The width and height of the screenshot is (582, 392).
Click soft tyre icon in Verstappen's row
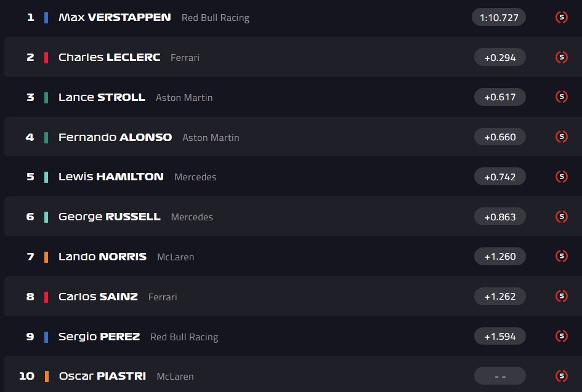pos(561,17)
